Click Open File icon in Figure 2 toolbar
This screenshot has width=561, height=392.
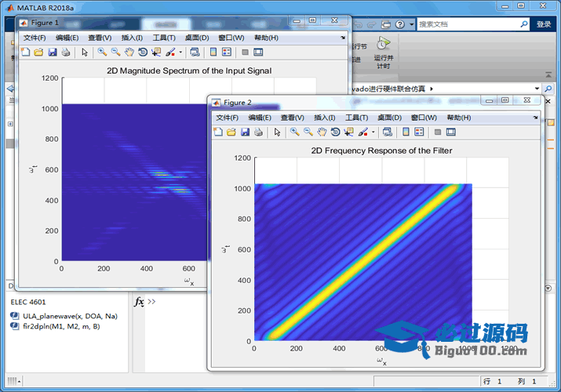click(231, 132)
